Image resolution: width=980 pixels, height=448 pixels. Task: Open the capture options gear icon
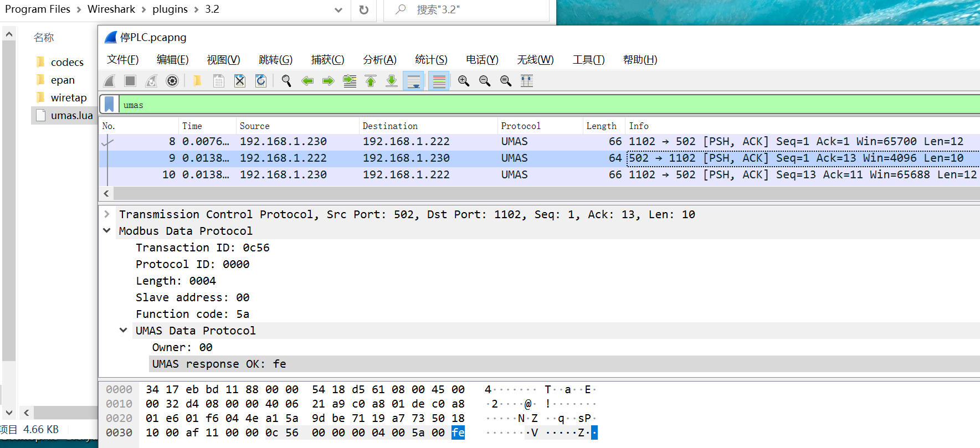pos(172,81)
